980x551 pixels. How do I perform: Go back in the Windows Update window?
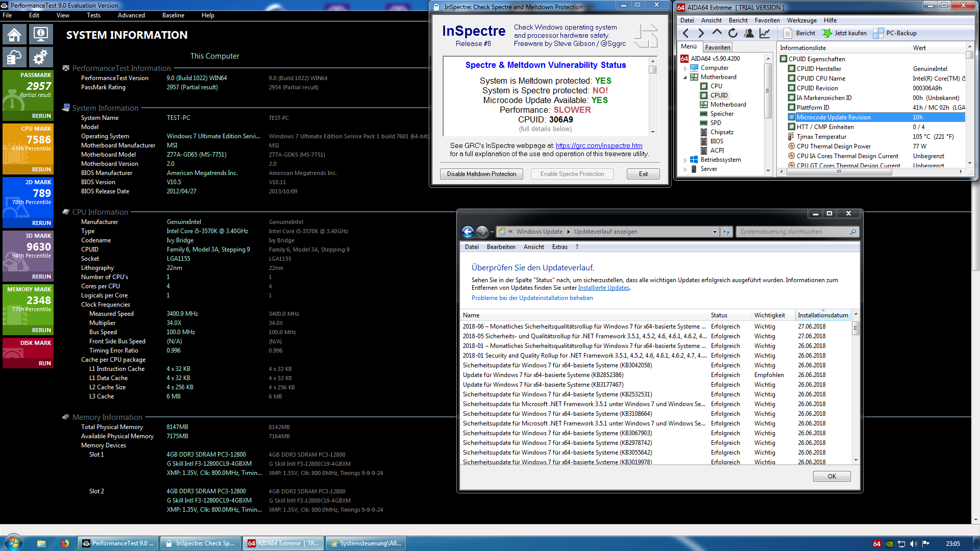pyautogui.click(x=468, y=232)
